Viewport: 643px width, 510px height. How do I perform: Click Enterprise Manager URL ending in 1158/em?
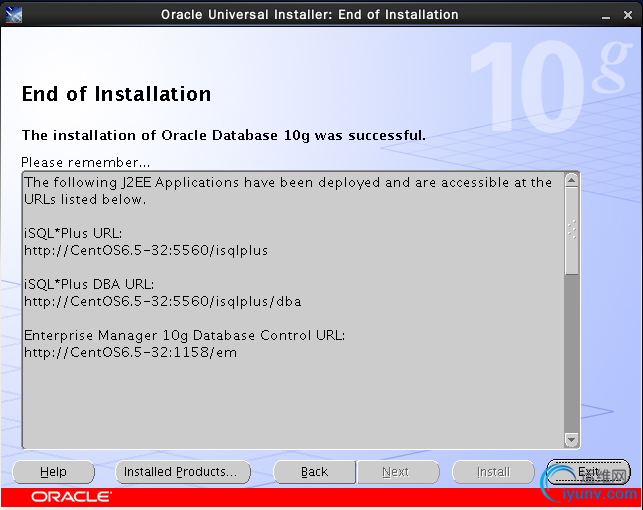[130, 353]
